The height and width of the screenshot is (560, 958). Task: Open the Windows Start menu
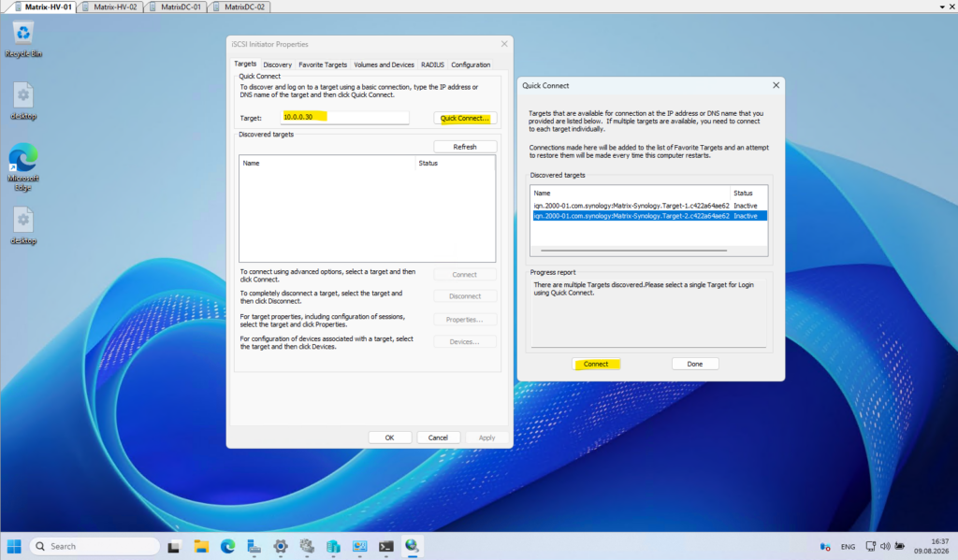coord(14,546)
